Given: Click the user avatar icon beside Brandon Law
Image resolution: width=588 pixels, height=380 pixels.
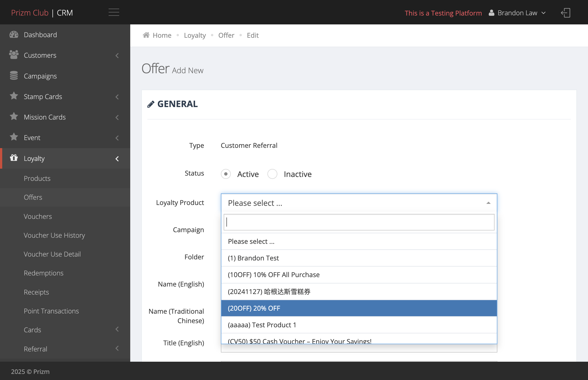Looking at the screenshot, I should (491, 13).
